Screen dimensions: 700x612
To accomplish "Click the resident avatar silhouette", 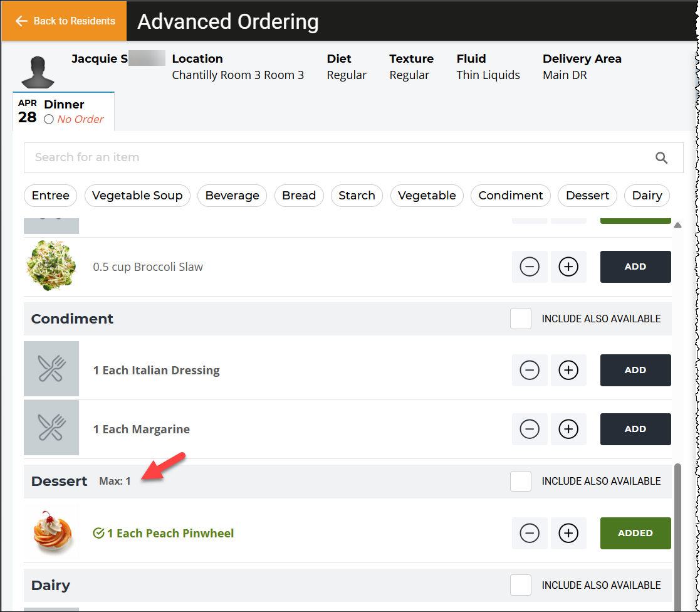I will 38,71.
